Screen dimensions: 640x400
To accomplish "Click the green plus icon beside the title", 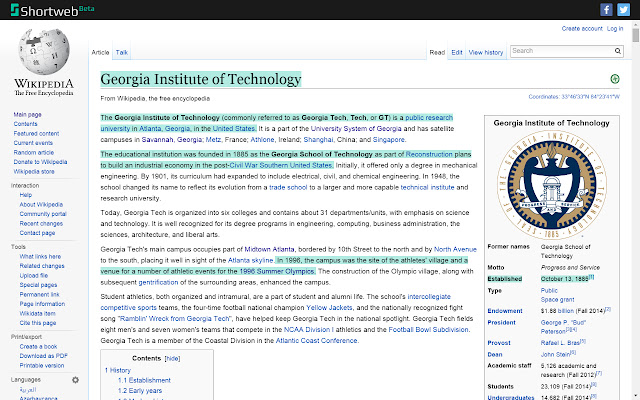I will [615, 79].
